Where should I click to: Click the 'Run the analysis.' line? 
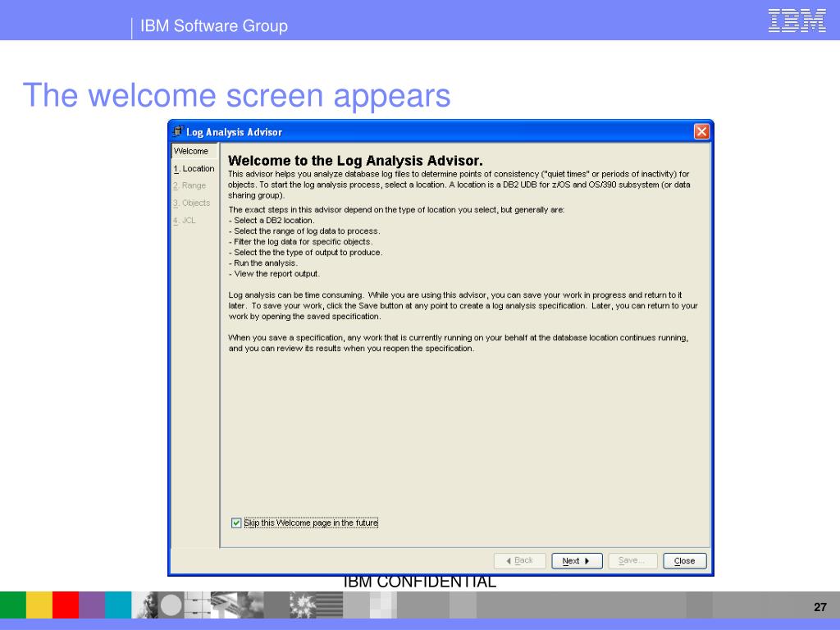point(263,263)
